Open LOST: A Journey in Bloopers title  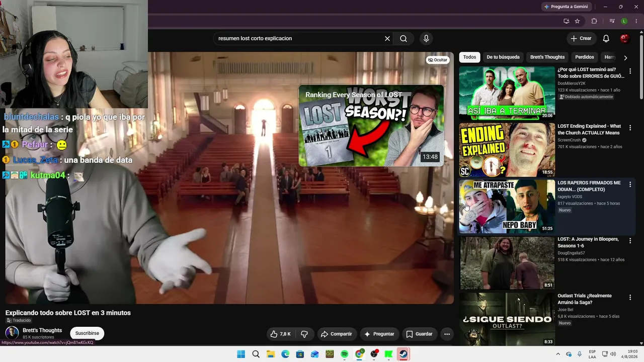pyautogui.click(x=588, y=242)
